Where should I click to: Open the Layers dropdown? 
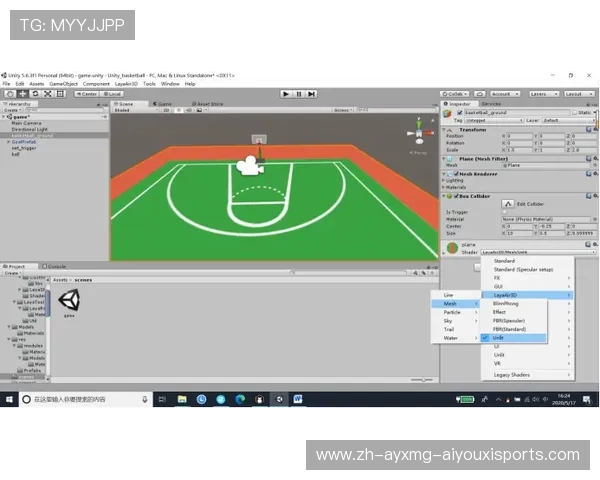click(x=541, y=94)
